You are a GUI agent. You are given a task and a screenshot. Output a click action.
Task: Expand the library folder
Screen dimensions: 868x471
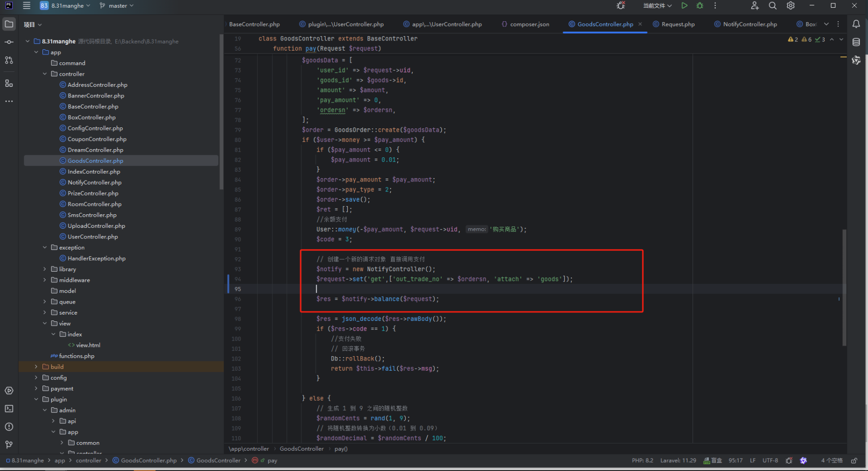[x=45, y=269]
